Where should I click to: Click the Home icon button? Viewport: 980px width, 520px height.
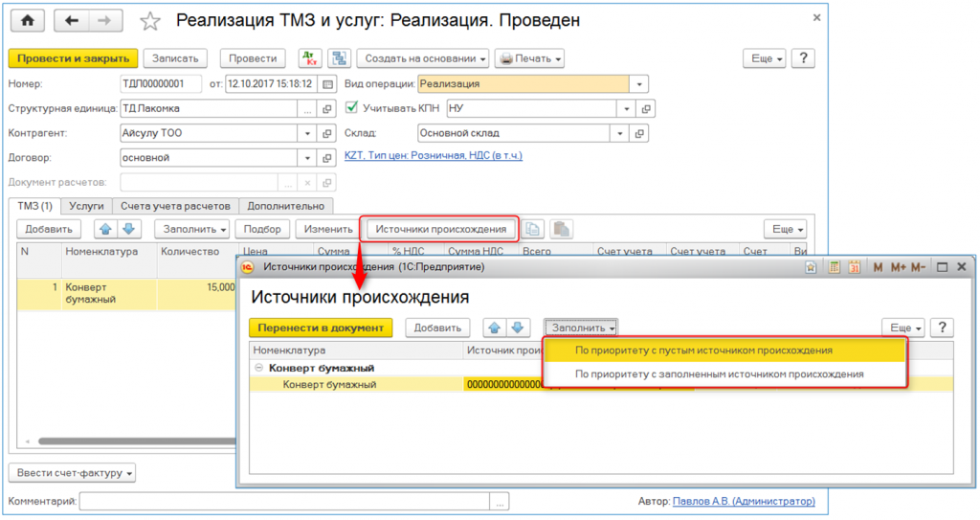pyautogui.click(x=27, y=20)
